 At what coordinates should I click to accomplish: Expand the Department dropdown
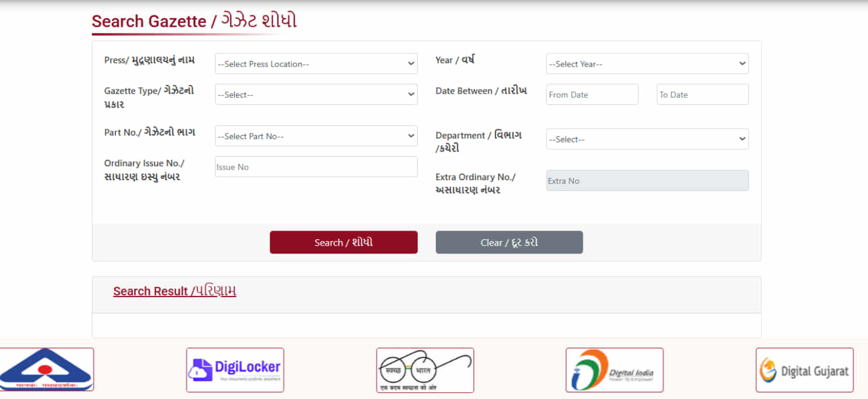647,139
